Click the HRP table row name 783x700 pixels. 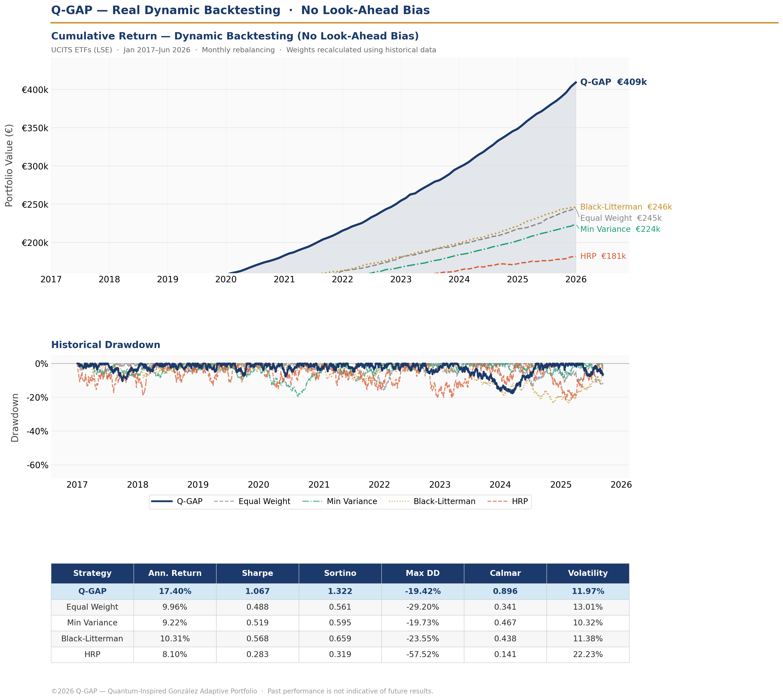pyautogui.click(x=92, y=654)
